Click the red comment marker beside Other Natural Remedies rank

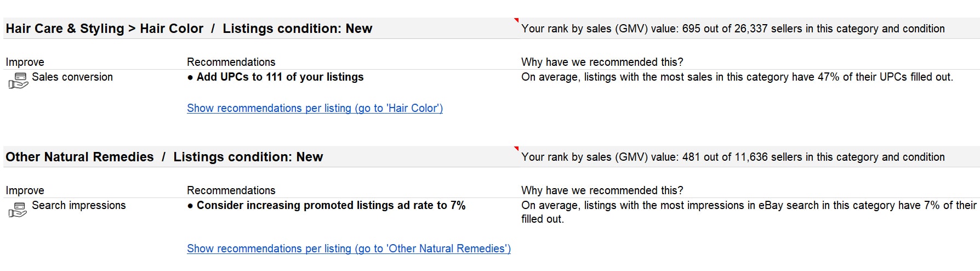tap(516, 149)
